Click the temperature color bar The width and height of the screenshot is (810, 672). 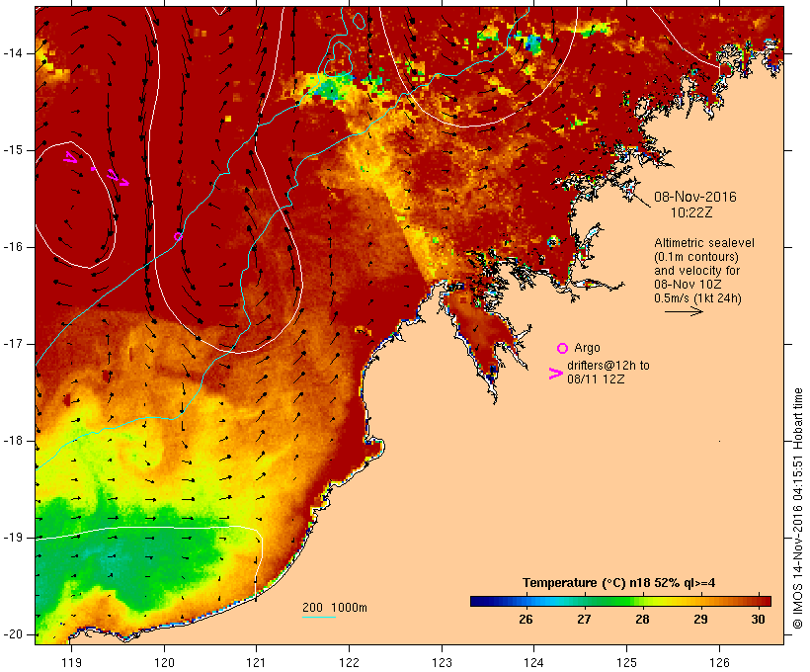coord(620,601)
